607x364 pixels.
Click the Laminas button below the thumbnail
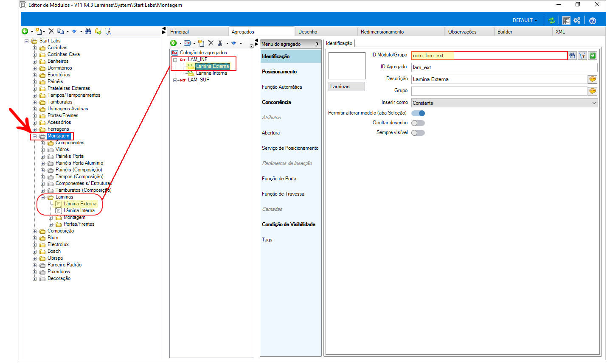(347, 87)
